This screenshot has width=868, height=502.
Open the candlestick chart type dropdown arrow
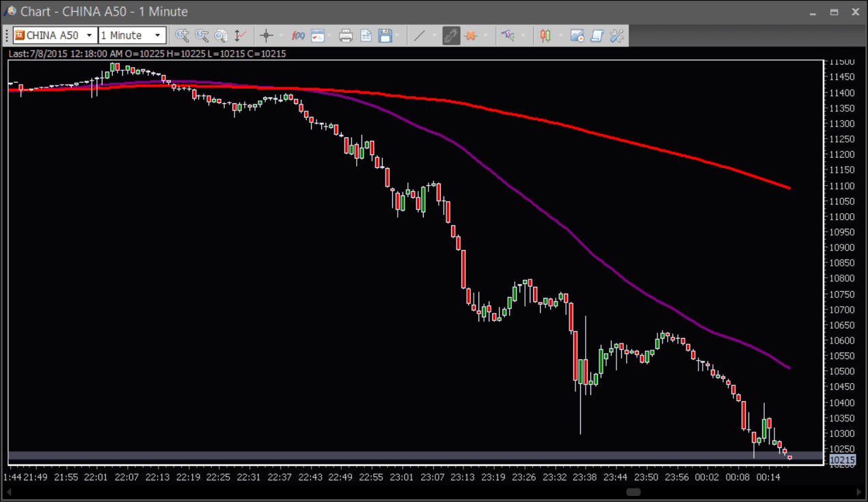pos(560,36)
